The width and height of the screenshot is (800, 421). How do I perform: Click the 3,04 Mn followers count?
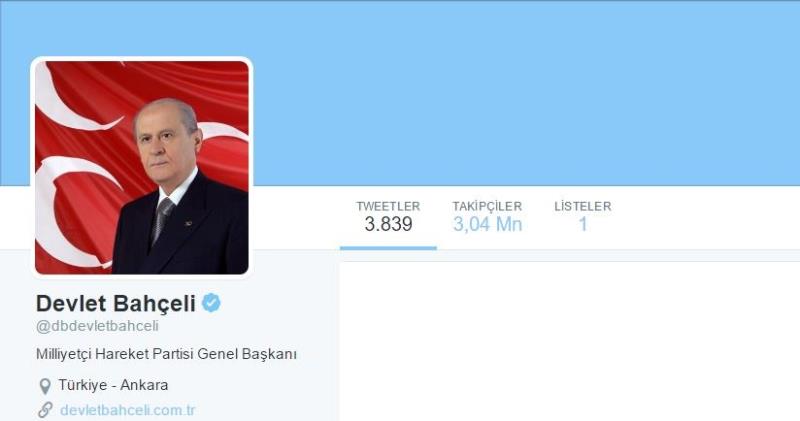click(x=487, y=224)
